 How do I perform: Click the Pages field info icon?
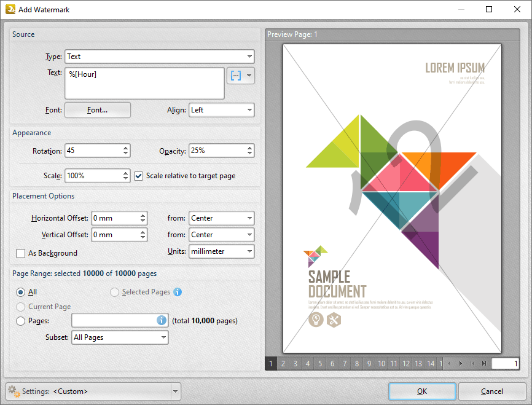pyautogui.click(x=162, y=320)
